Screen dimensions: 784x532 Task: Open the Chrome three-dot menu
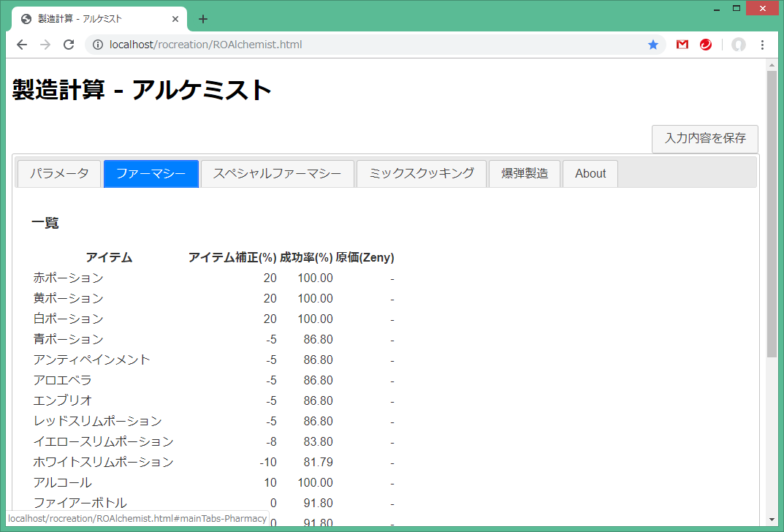(x=762, y=45)
